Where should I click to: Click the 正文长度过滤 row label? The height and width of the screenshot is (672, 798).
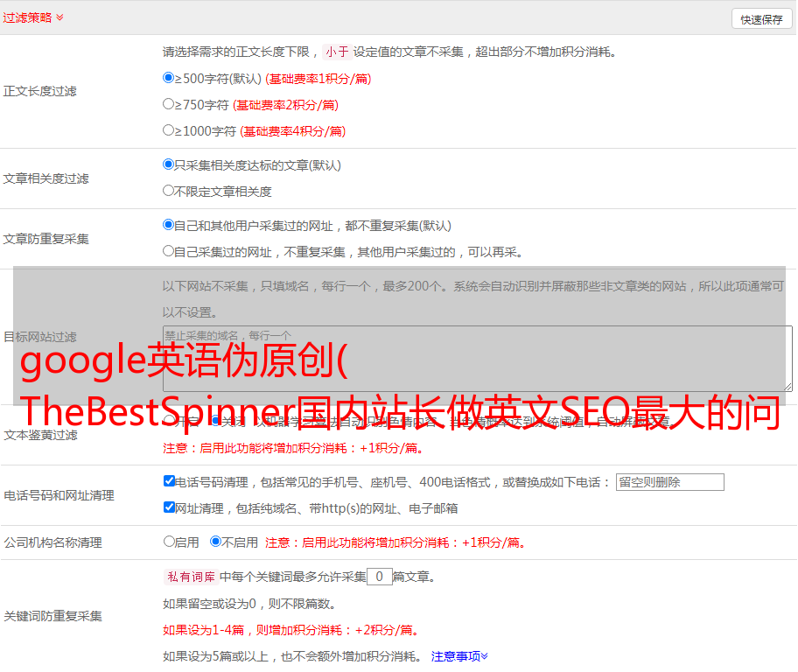(39, 91)
